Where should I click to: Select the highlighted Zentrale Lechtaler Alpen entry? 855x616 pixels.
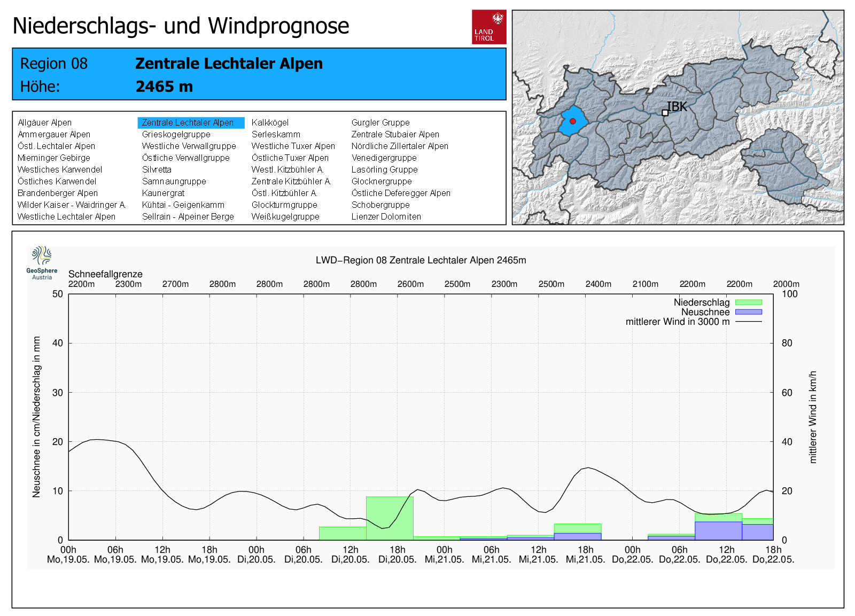click(x=188, y=123)
